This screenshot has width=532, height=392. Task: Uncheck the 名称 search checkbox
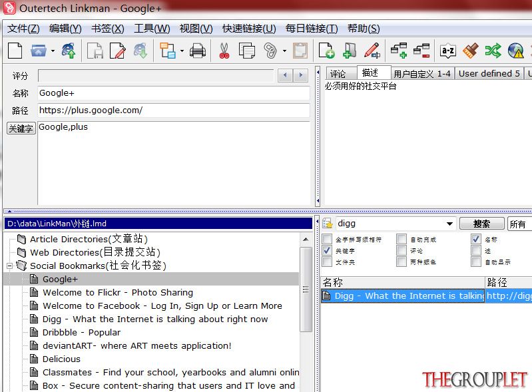tap(476, 239)
